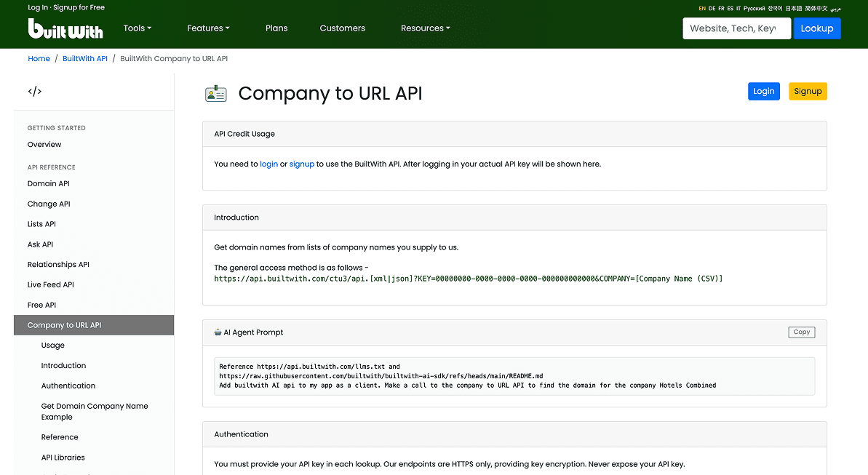
Task: Click the green API endpoint URL text
Action: pos(469,279)
